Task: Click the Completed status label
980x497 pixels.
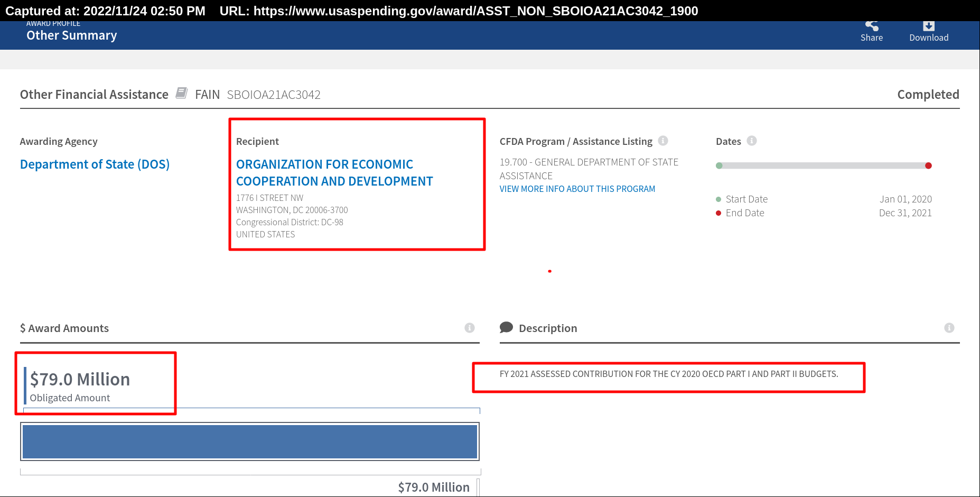Action: click(928, 95)
